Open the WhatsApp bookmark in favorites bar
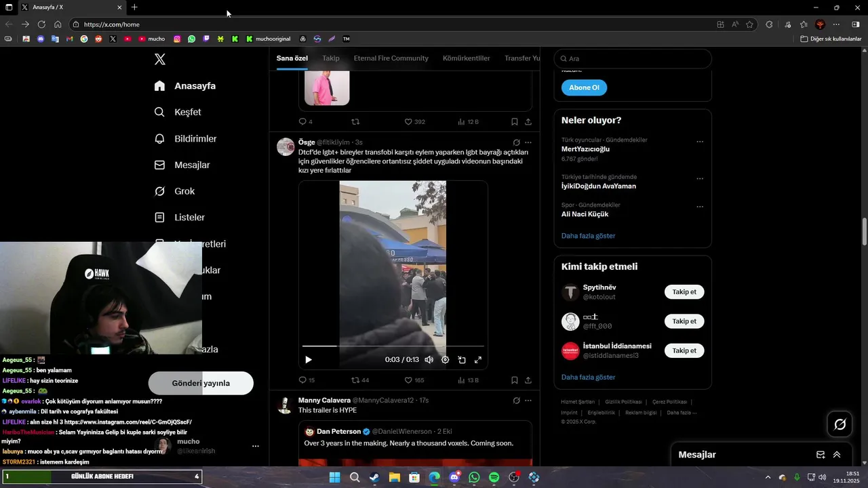 pyautogui.click(x=192, y=39)
